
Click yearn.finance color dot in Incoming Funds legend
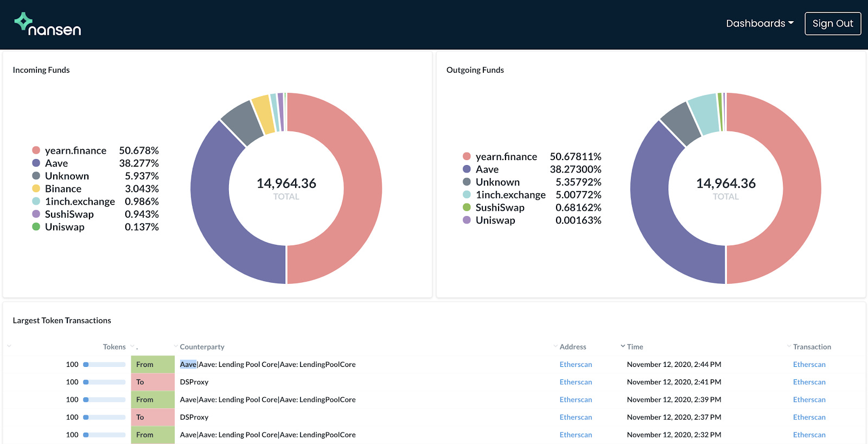(36, 150)
